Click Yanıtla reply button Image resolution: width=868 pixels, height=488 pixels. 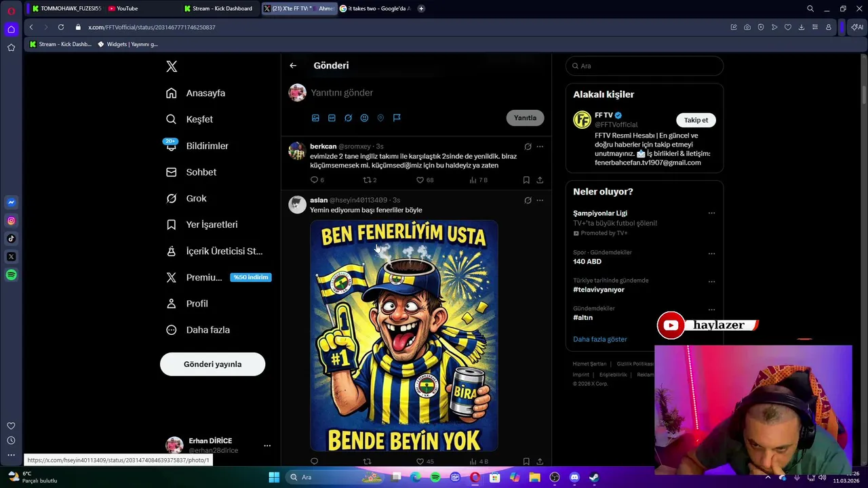click(x=525, y=118)
